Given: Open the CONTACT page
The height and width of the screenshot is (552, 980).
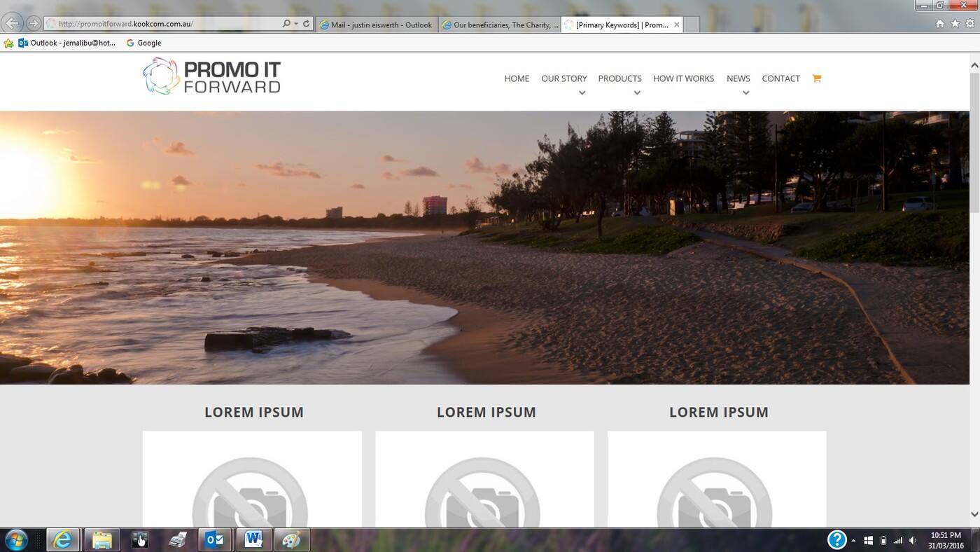Looking at the screenshot, I should (x=780, y=78).
